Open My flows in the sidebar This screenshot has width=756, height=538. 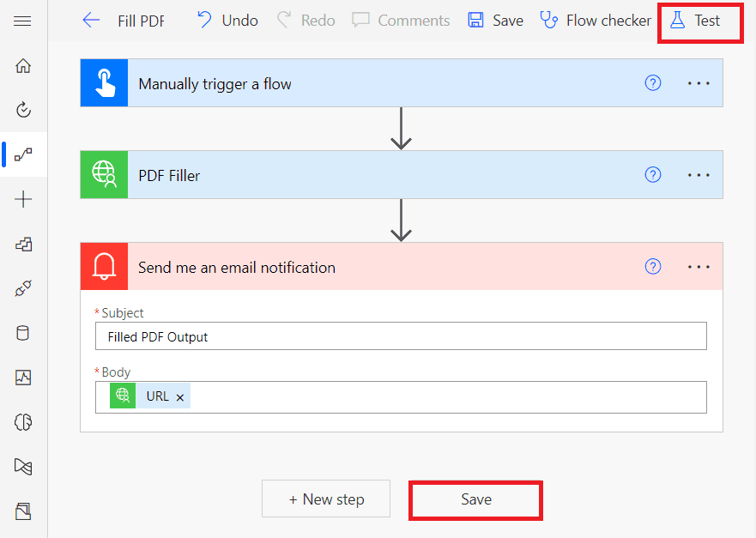pyautogui.click(x=23, y=154)
